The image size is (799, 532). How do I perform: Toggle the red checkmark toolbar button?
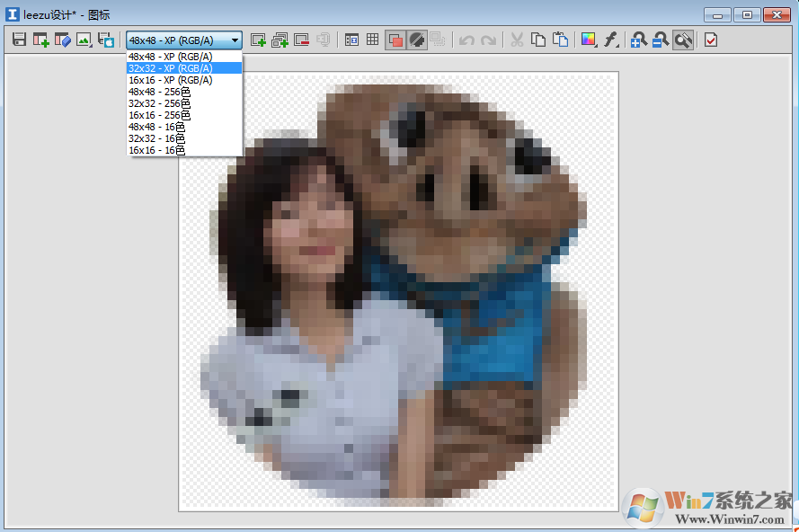(x=711, y=40)
